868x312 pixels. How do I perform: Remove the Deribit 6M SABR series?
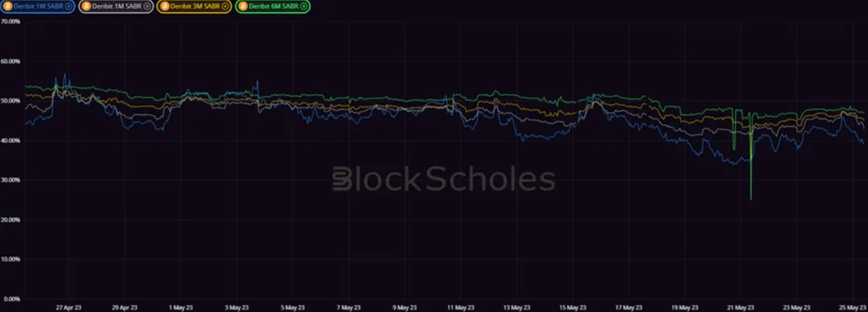[303, 6]
